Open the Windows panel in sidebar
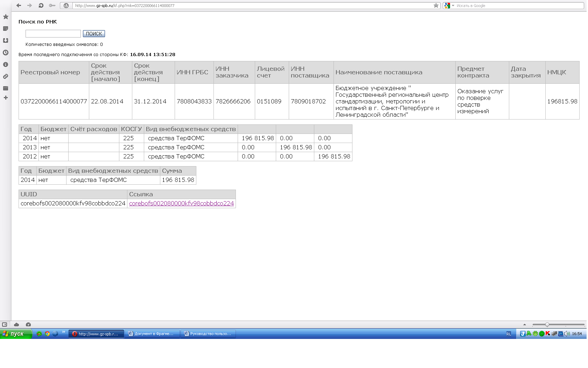This screenshot has height=368, width=588. 6,88
